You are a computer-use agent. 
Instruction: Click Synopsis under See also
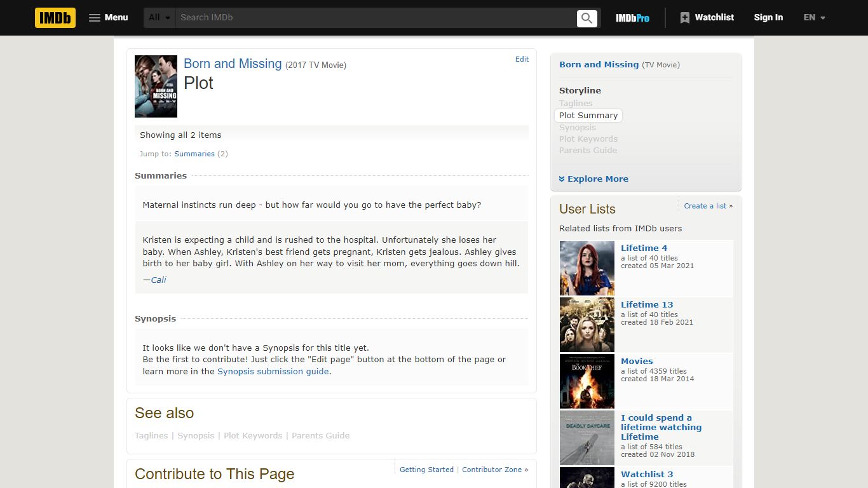click(196, 435)
